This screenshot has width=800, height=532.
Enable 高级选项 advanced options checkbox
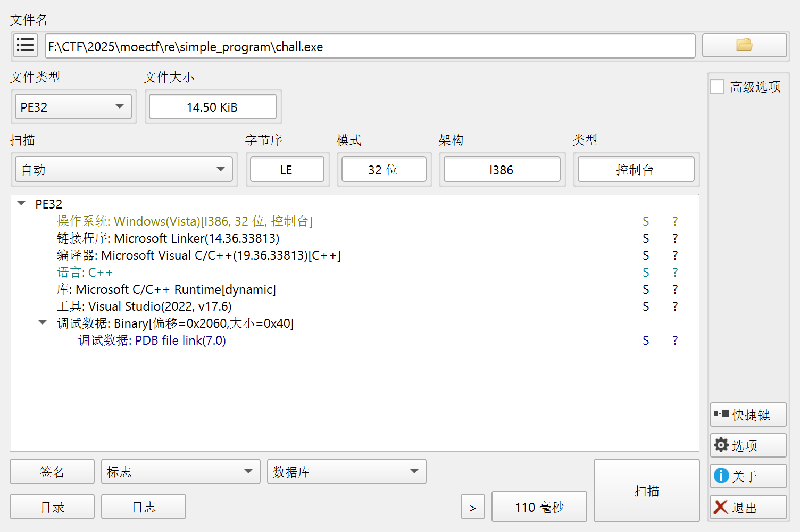[718, 87]
